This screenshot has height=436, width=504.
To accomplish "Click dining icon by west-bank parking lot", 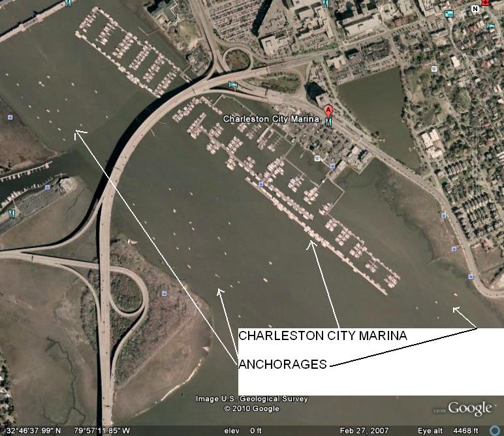I will [12, 213].
